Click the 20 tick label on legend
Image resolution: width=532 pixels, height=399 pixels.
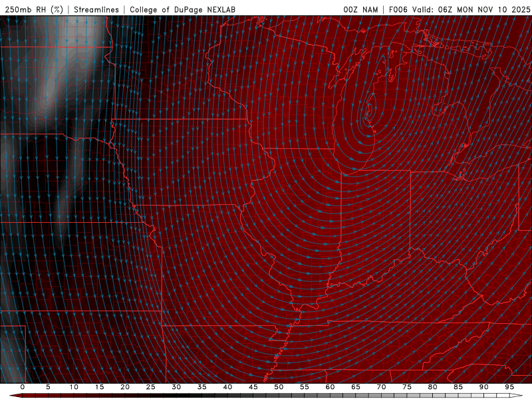pos(125,387)
